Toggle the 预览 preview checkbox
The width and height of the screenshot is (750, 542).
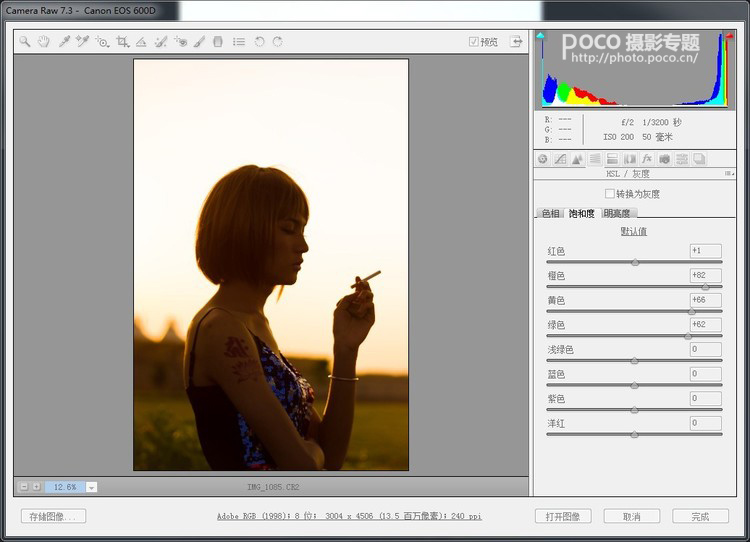point(474,42)
